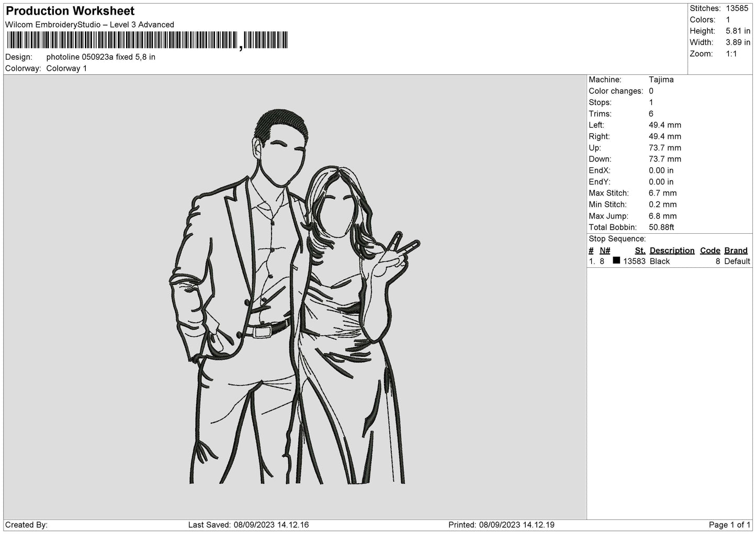Click the black color swatch in Stop Sequence
This screenshot has height=534, width=756.
click(x=616, y=260)
